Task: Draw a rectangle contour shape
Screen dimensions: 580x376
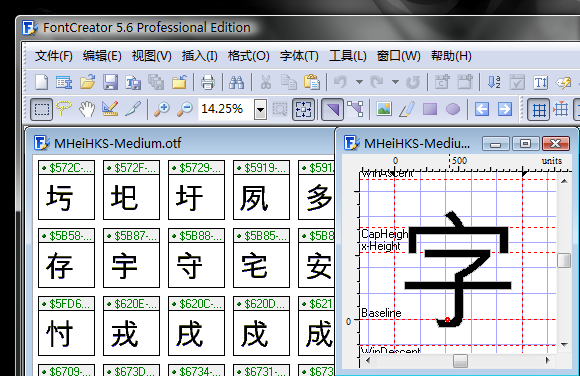Action: pyautogui.click(x=430, y=109)
